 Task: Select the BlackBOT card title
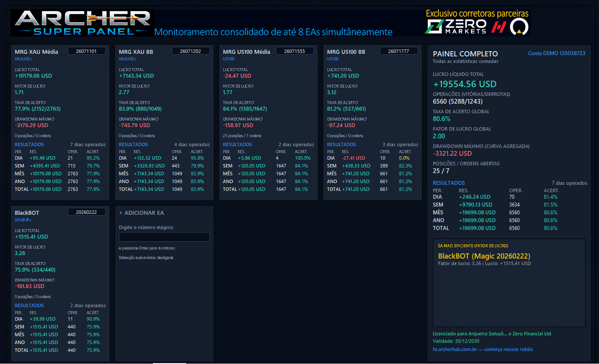[27, 213]
